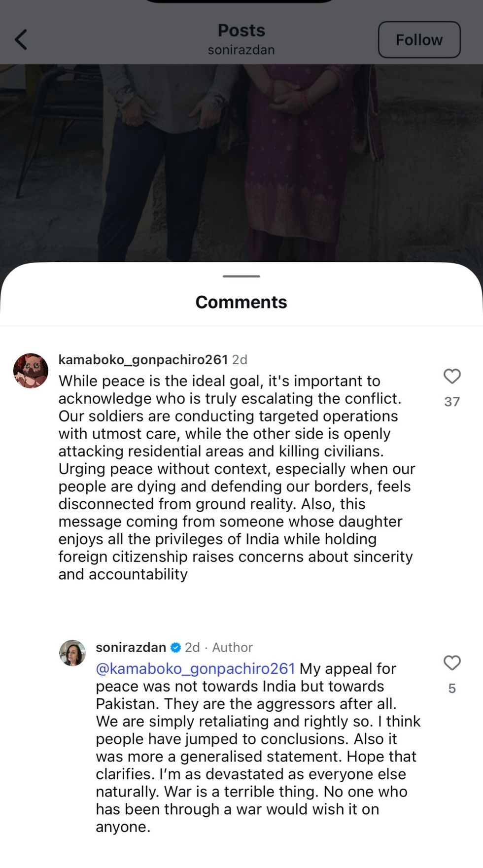
Task: Tap the kamaboko_gonpachiro261 username on the comment
Action: 143,360
